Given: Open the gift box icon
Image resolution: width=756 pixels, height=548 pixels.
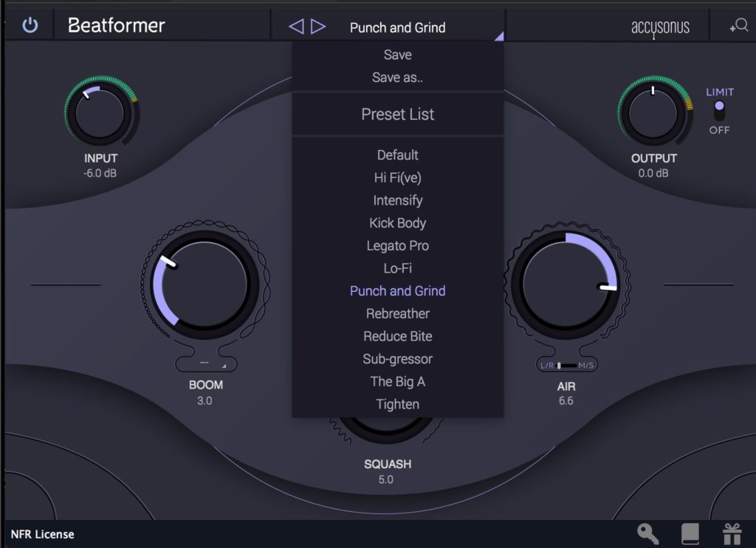Looking at the screenshot, I should click(x=732, y=534).
